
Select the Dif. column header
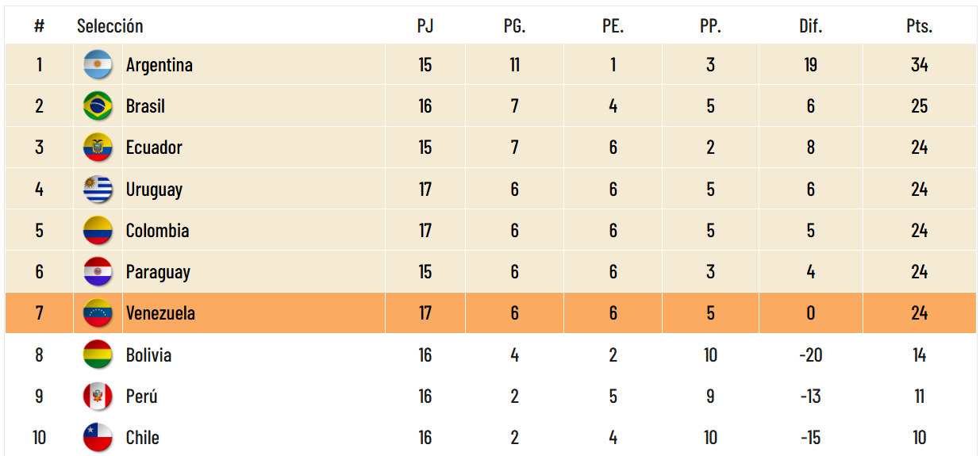click(x=810, y=25)
